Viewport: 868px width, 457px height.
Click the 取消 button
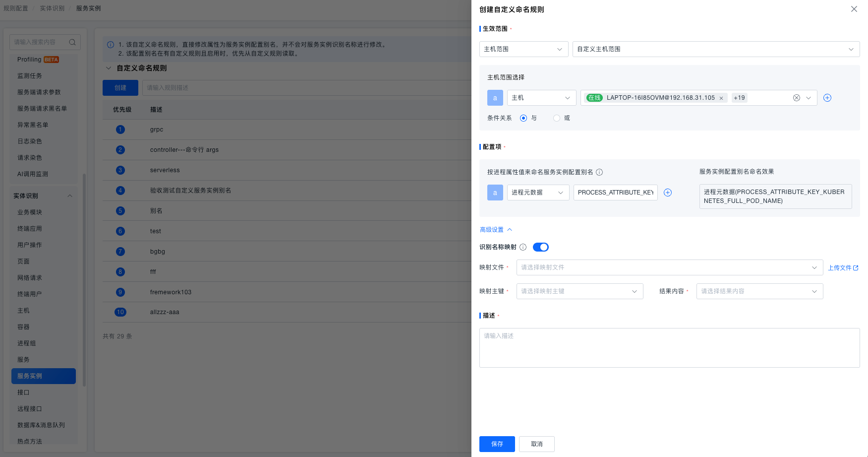[x=536, y=444]
